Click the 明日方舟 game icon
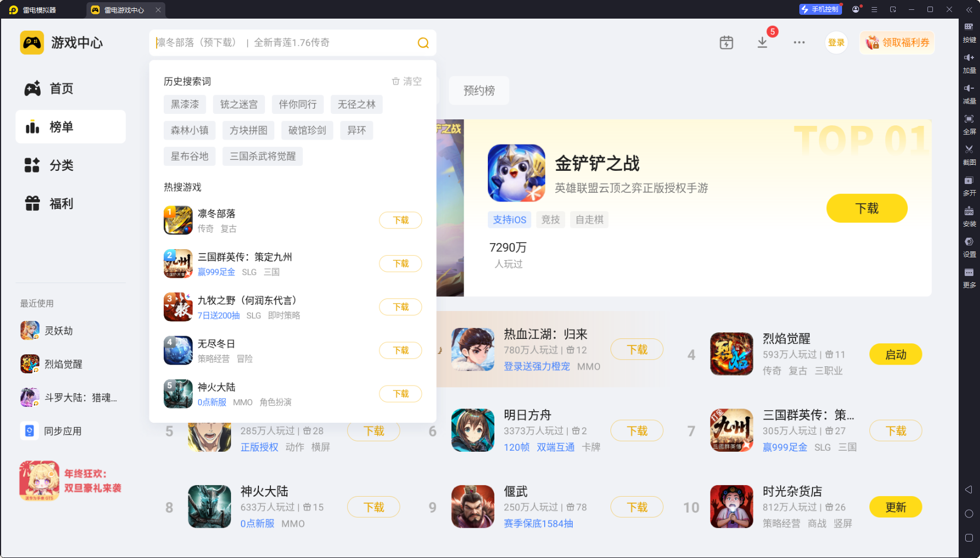Screen dimensions: 980x558 point(472,430)
